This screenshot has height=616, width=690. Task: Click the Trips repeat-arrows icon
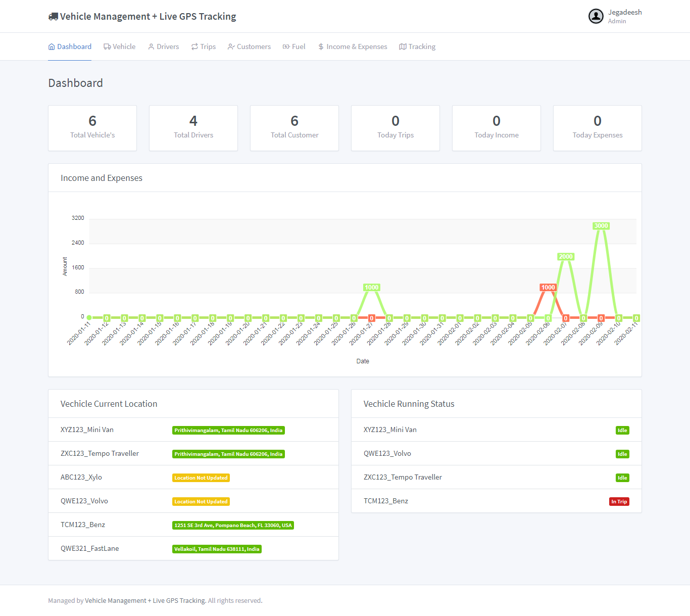click(194, 47)
